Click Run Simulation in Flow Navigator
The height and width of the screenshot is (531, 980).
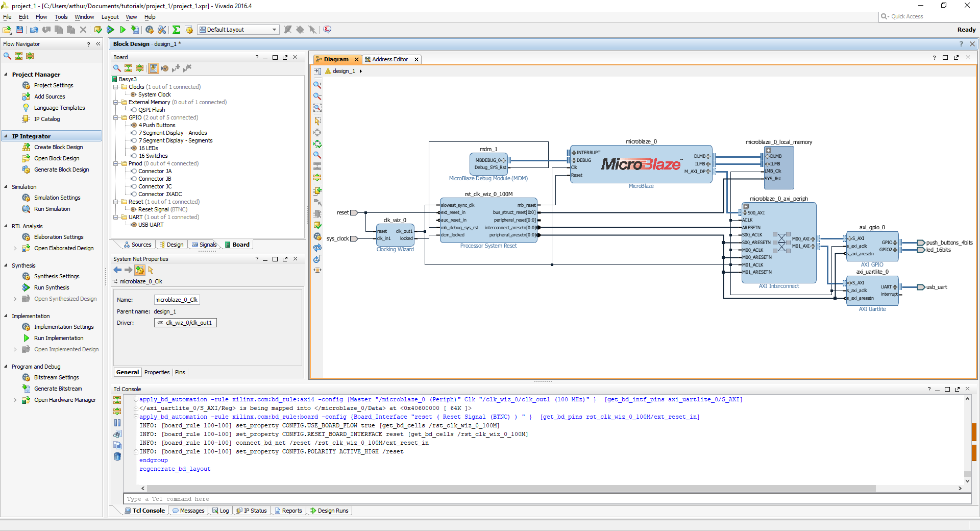coord(52,209)
